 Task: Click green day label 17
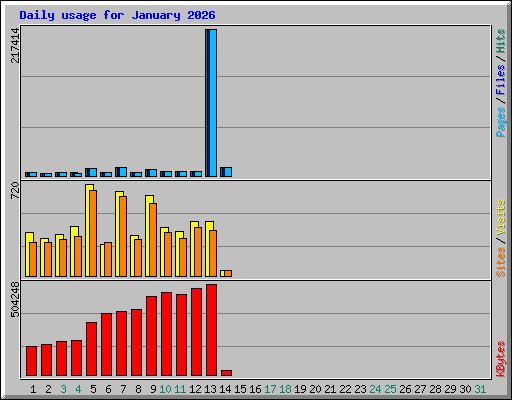pos(270,389)
